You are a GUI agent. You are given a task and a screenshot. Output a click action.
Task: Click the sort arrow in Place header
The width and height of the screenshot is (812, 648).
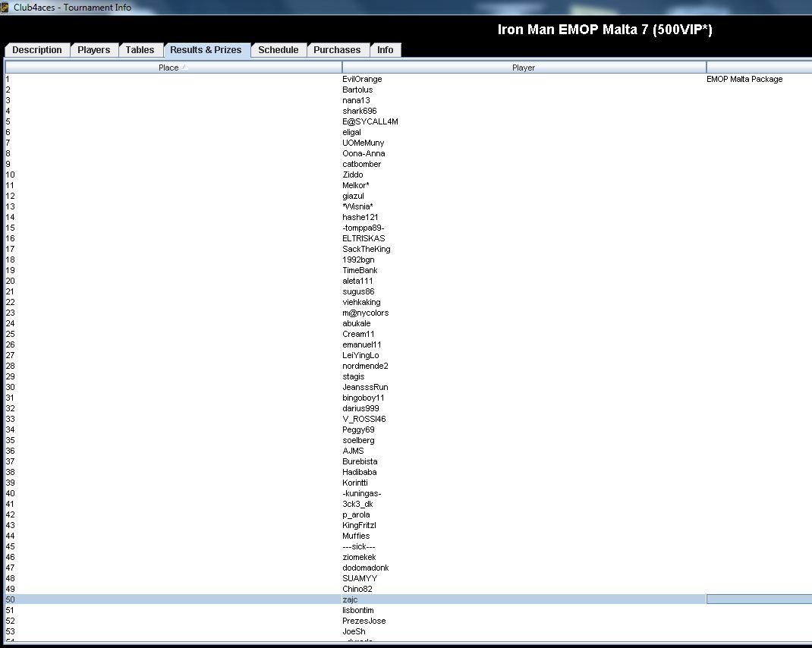point(184,68)
